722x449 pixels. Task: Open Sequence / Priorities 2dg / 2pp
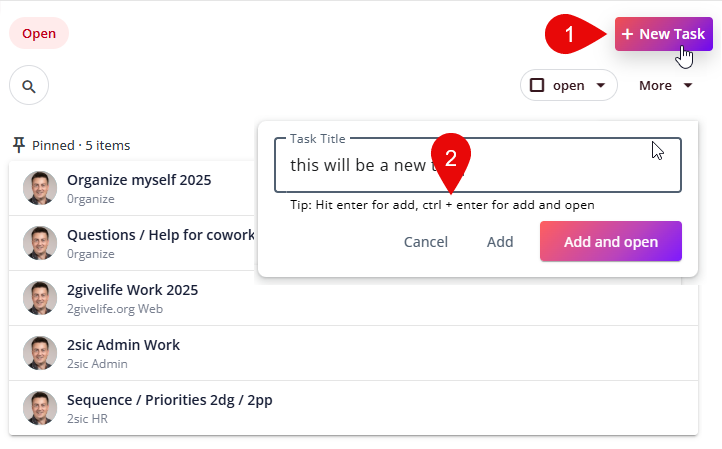pyautogui.click(x=169, y=400)
